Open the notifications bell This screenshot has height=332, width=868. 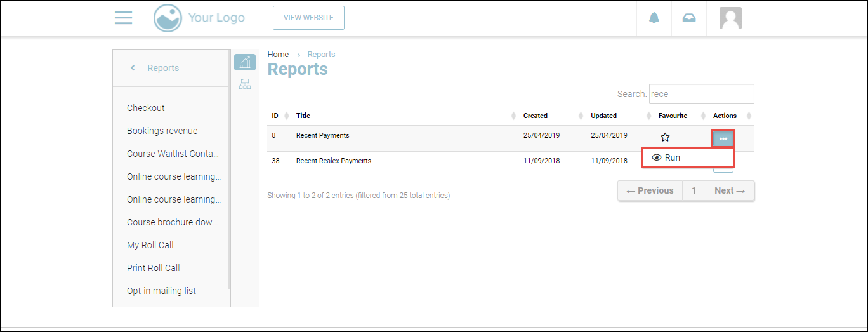pyautogui.click(x=654, y=18)
